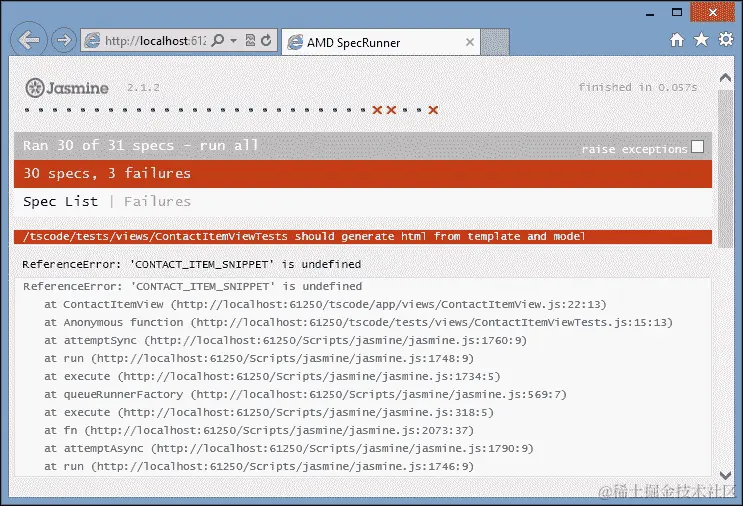Open the address bar dropdown arrow
743x506 pixels.
pyautogui.click(x=233, y=41)
